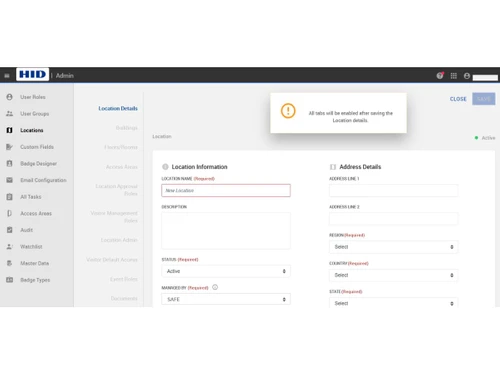Click the User Roles sidebar icon

click(9, 97)
